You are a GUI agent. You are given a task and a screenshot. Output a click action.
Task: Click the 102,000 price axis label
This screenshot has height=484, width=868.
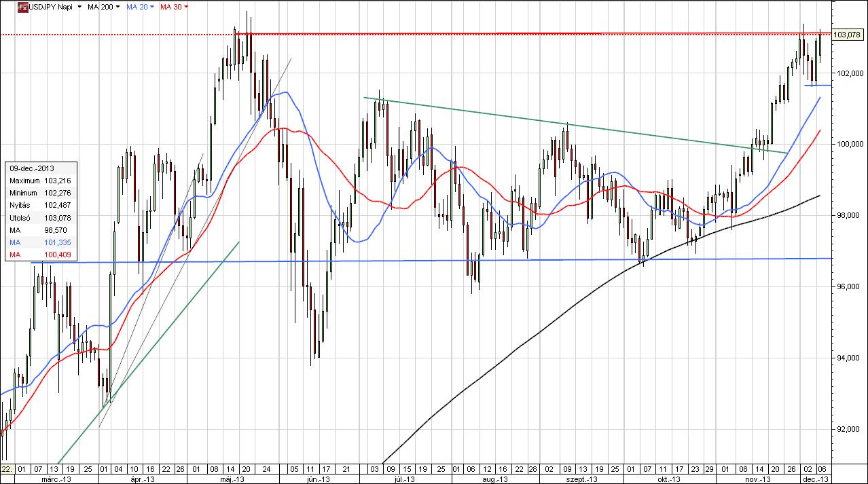pos(849,73)
